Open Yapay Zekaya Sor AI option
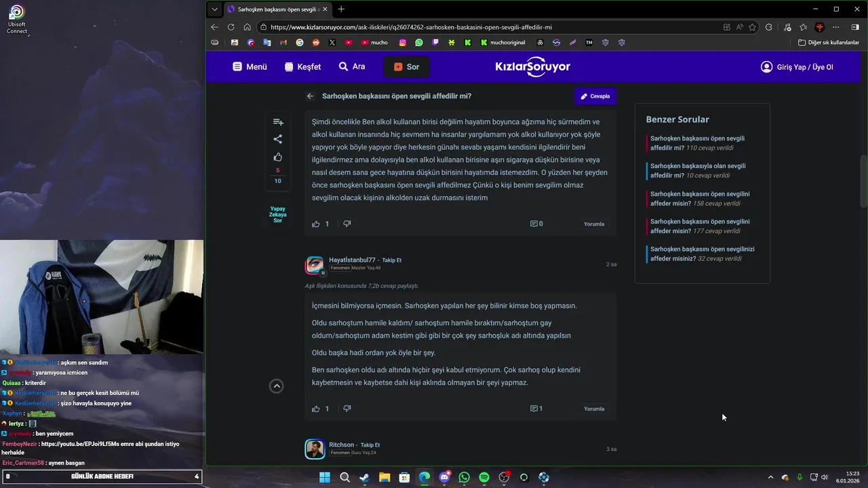 tap(278, 214)
